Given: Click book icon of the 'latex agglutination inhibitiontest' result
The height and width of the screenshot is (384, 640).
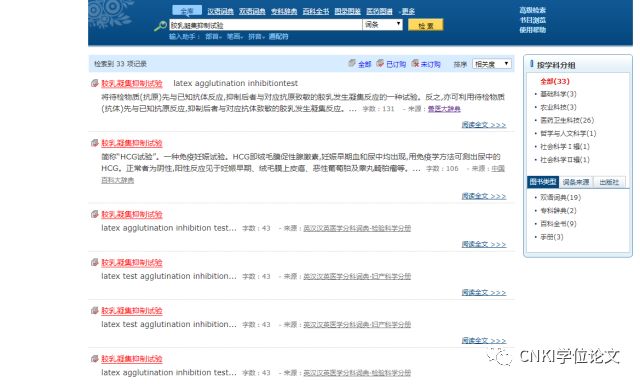Looking at the screenshot, I should click(x=95, y=83).
